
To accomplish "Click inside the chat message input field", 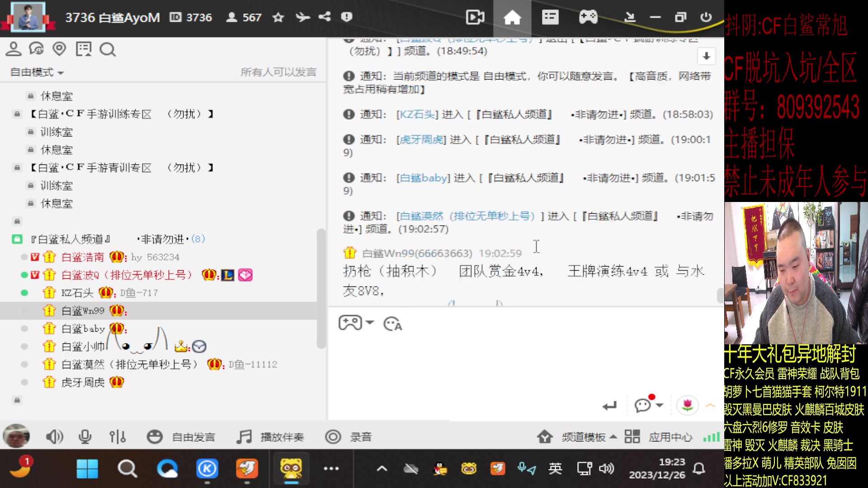I will [x=497, y=361].
